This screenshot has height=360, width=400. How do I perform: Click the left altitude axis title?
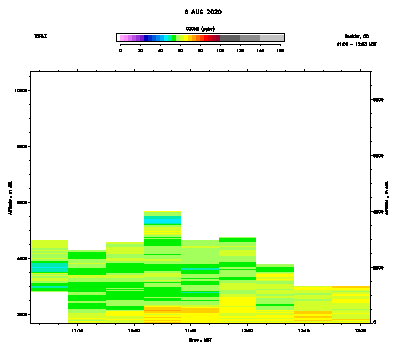[10, 198]
